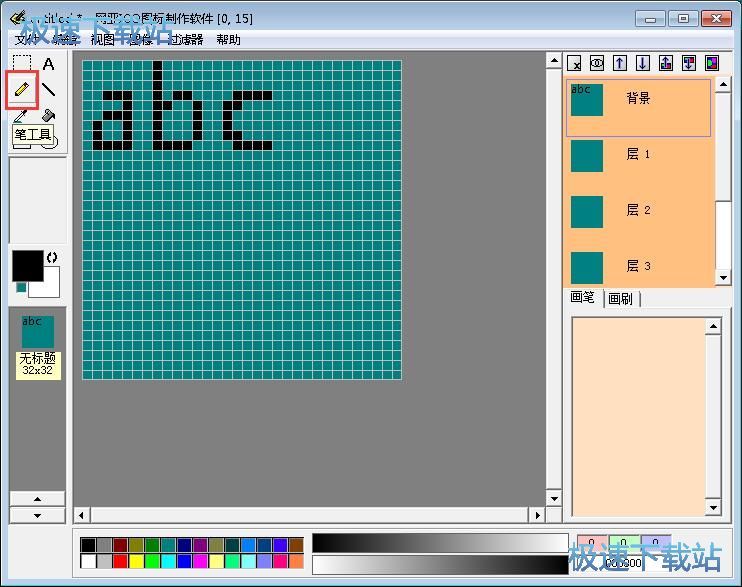Pick orange swatch at bottom row end
742x587 pixels.
click(296, 561)
